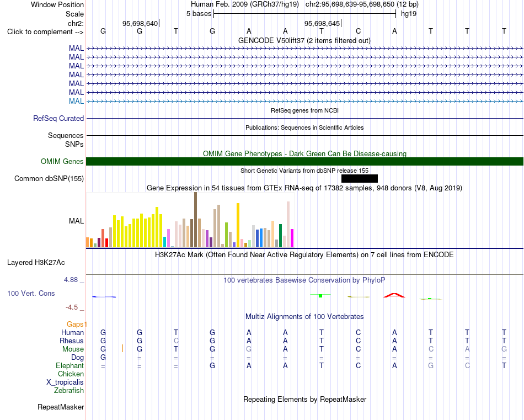Click the tallest brown GTEx expression bar
Image resolution: width=524 pixels, height=420 pixels.
195,220
